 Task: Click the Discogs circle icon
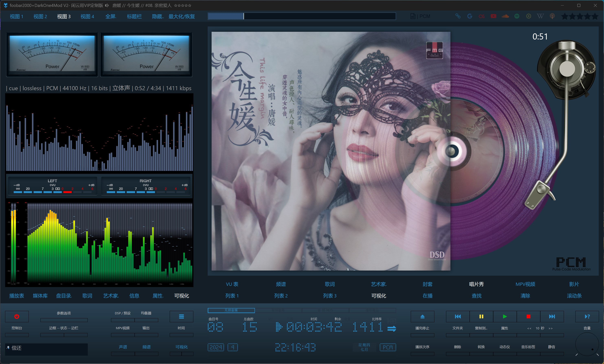[x=528, y=16]
